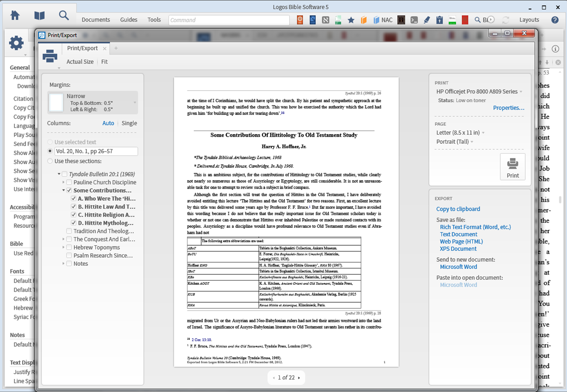Open printer Properties link

click(x=509, y=108)
